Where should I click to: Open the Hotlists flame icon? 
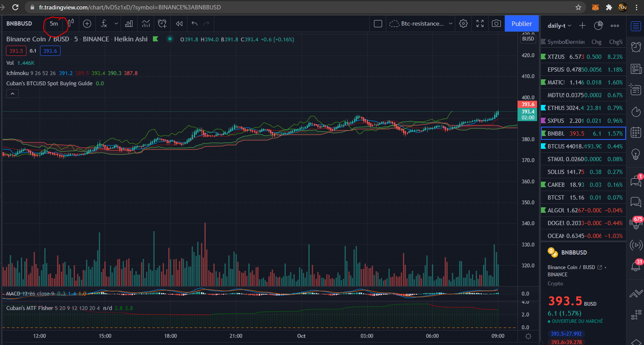(635, 111)
